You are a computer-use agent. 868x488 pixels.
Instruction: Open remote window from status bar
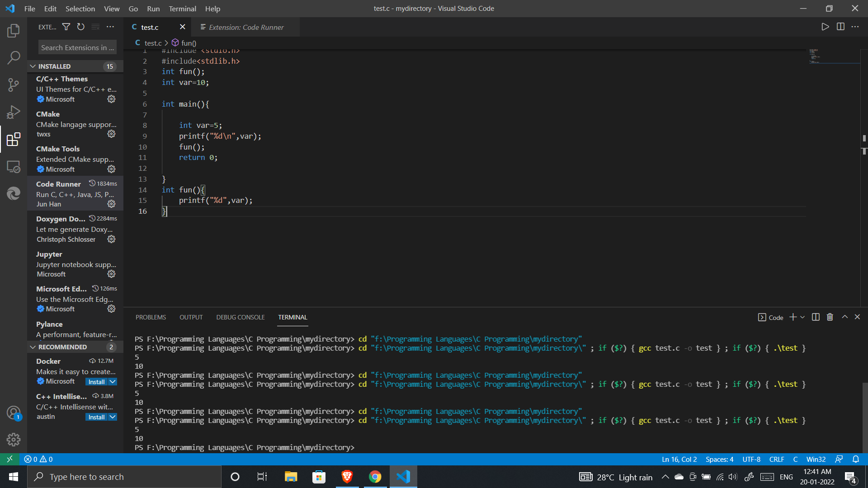[x=9, y=459]
